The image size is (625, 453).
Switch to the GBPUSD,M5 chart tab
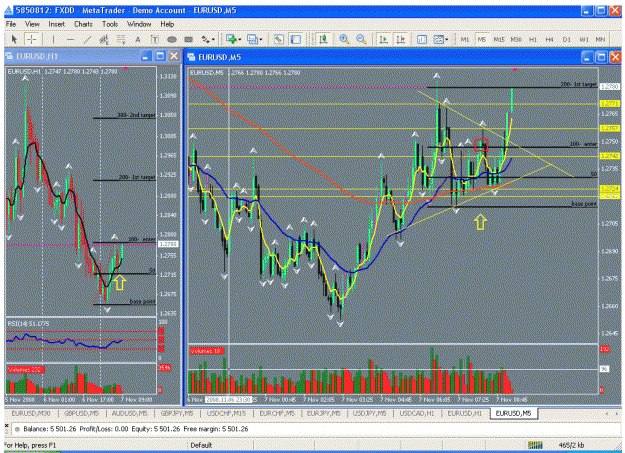pos(81,414)
